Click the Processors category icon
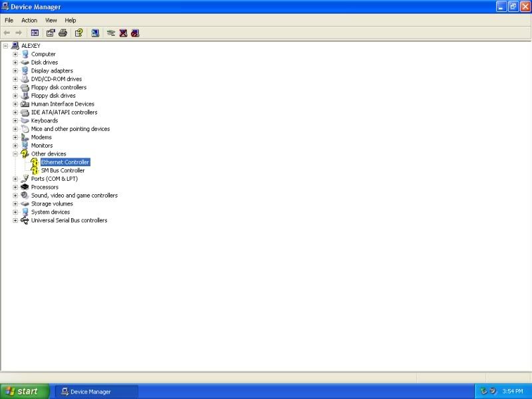 point(25,187)
